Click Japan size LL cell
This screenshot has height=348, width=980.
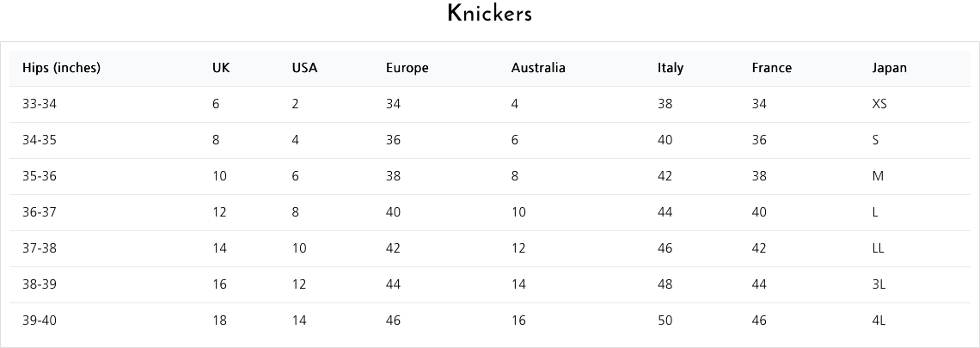(x=878, y=248)
